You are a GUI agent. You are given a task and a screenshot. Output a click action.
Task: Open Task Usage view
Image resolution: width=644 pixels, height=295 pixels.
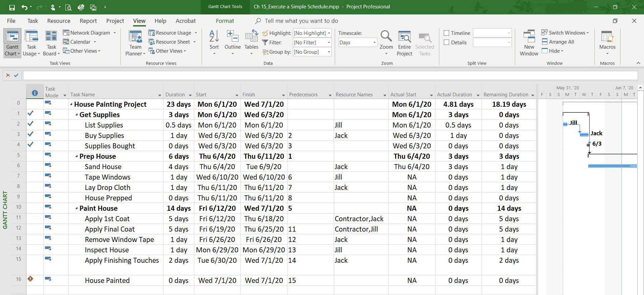[x=32, y=43]
